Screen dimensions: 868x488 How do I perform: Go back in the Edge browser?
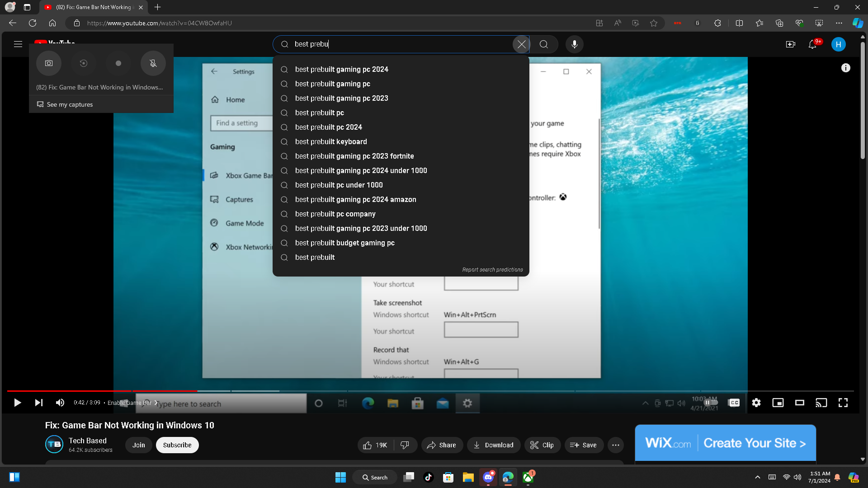click(13, 23)
